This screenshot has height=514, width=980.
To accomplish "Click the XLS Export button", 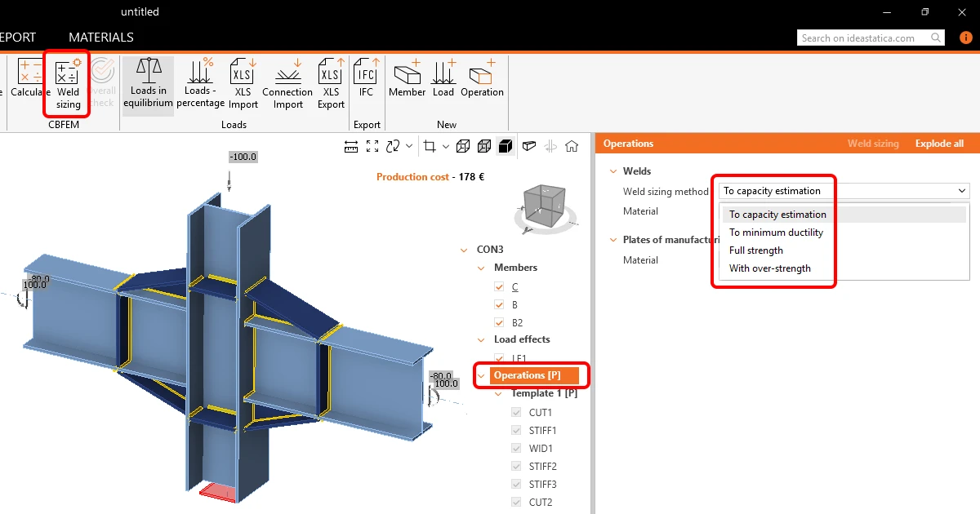I will click(x=331, y=85).
